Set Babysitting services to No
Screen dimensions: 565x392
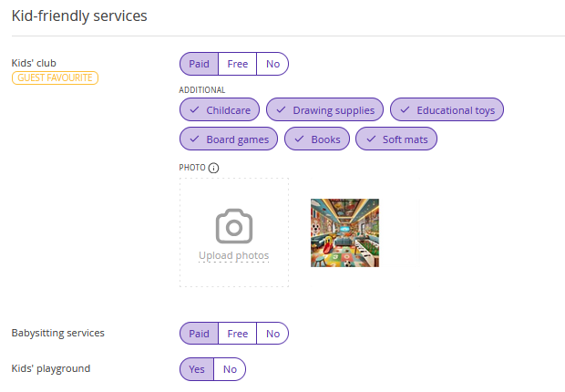272,334
